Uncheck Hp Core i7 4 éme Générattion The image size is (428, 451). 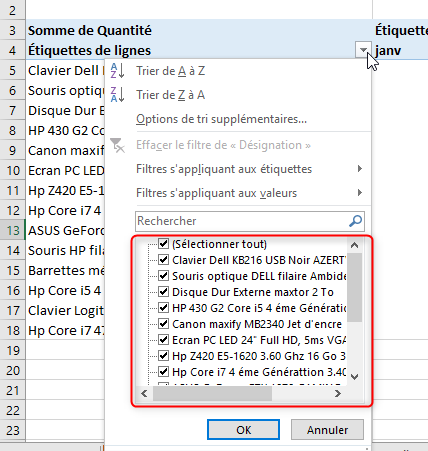click(x=163, y=372)
